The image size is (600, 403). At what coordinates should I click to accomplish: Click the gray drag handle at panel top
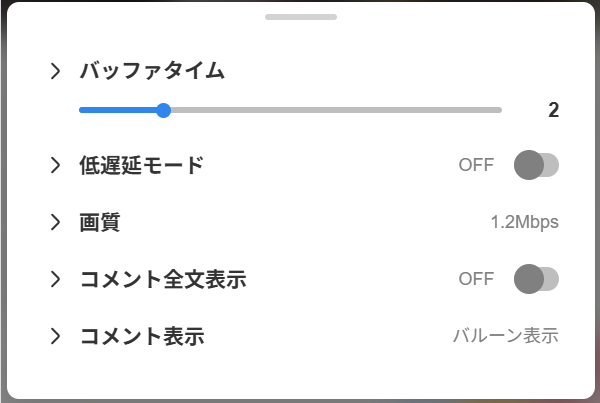tap(301, 17)
